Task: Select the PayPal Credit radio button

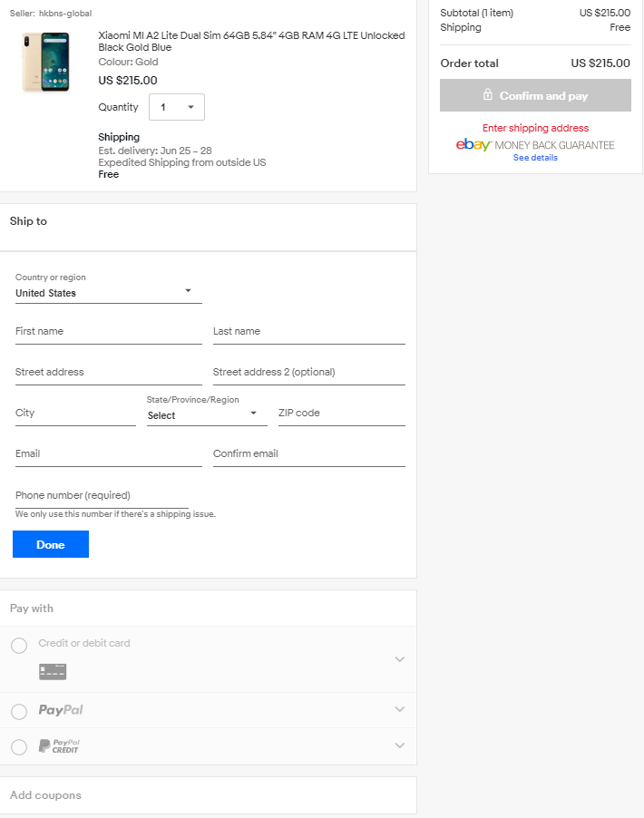Action: 19,747
